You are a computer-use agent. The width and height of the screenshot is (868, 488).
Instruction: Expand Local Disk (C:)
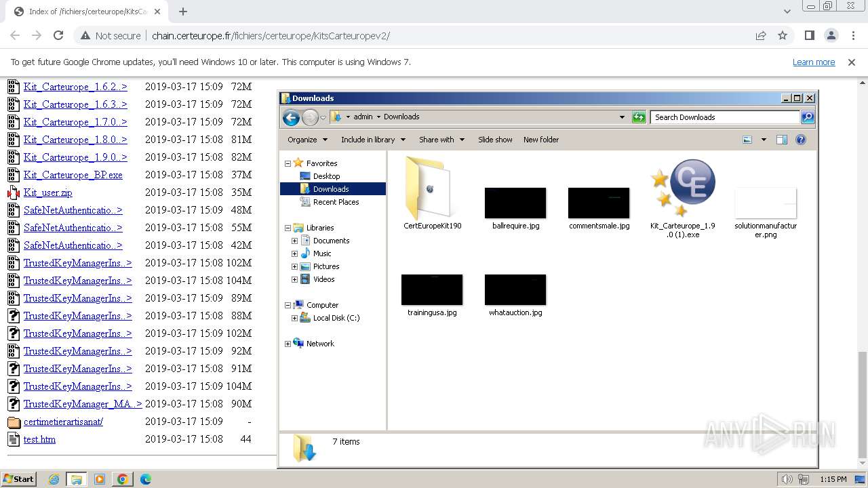point(294,318)
